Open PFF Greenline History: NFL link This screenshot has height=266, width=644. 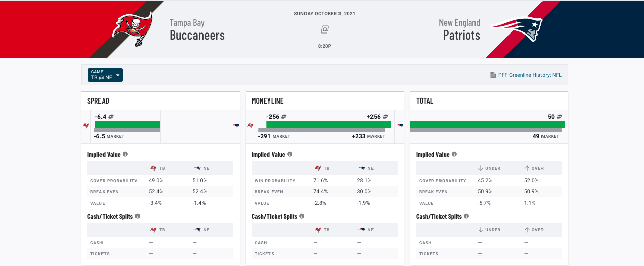click(530, 75)
